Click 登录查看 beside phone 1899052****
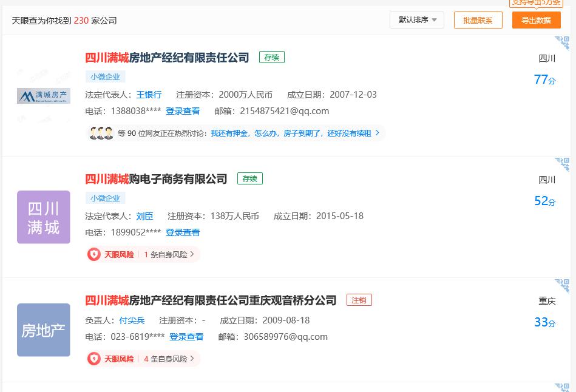Screen dimensions: 576x392 tap(183, 232)
